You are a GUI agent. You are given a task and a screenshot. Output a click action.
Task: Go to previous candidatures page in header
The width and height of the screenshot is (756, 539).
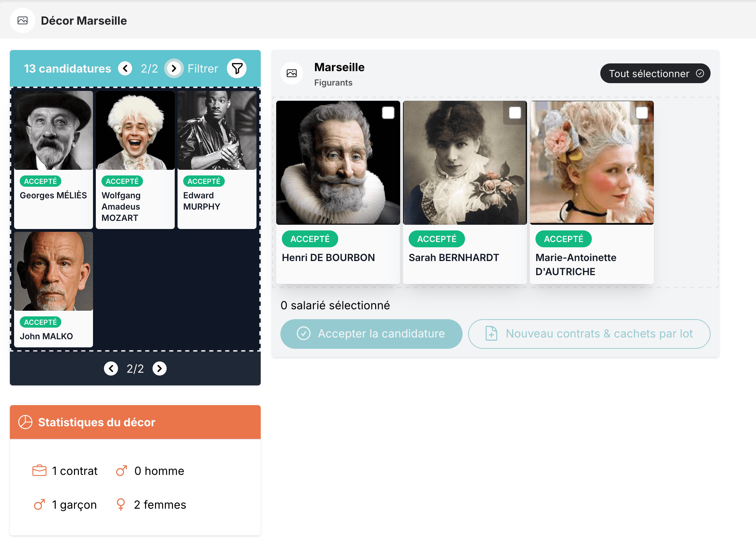[x=125, y=68]
